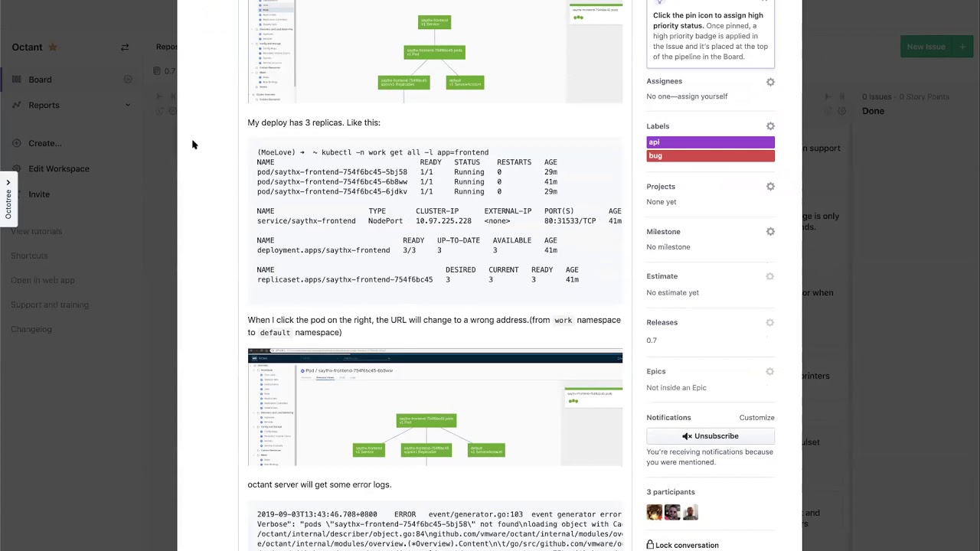Click the New Issue button

point(926,47)
